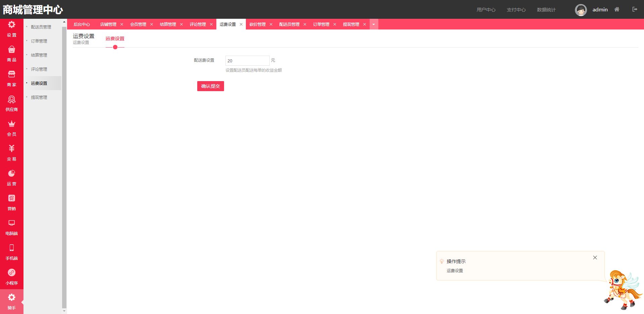Click the admin avatar picture
Screen dimensions: 644x314
click(x=581, y=10)
